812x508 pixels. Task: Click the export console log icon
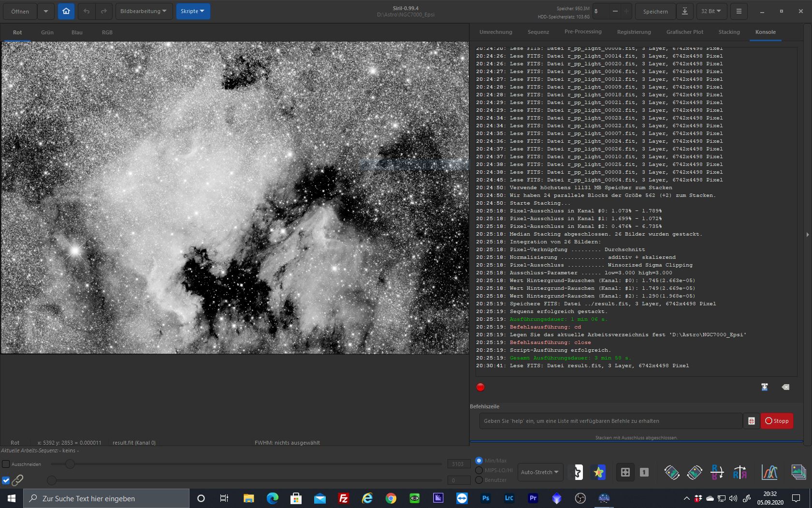coord(765,387)
